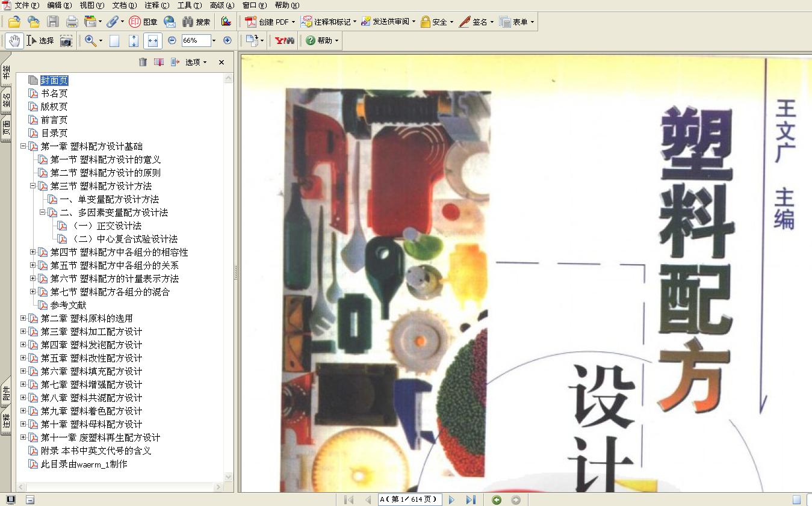Switch to the 附件 attachments side tab
812x506 pixels.
(x=6, y=393)
